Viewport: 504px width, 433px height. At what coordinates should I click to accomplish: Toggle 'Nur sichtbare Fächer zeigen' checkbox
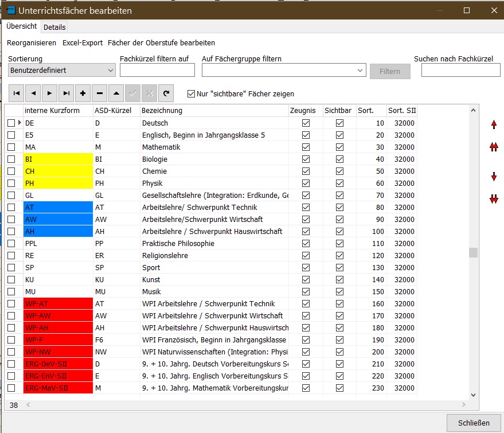click(x=192, y=94)
